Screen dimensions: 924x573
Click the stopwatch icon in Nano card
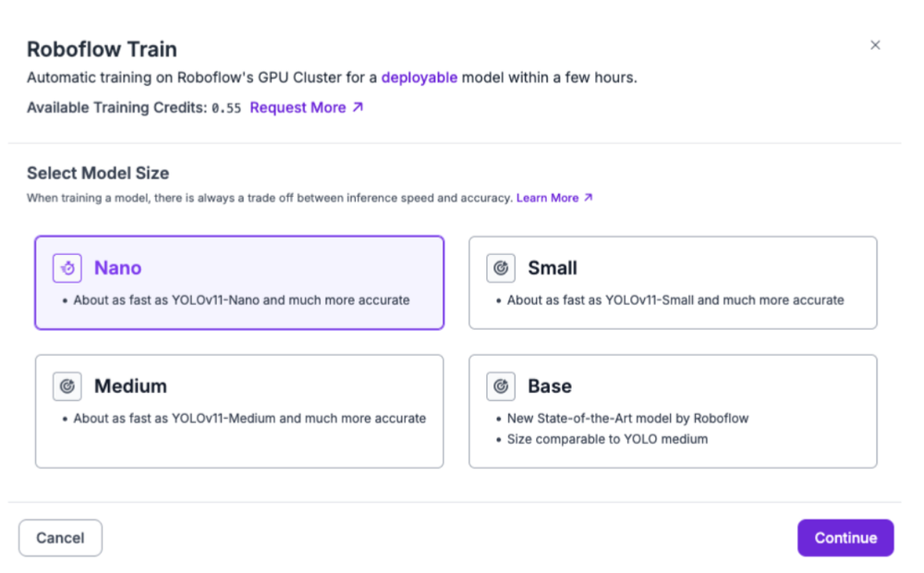[x=67, y=268]
